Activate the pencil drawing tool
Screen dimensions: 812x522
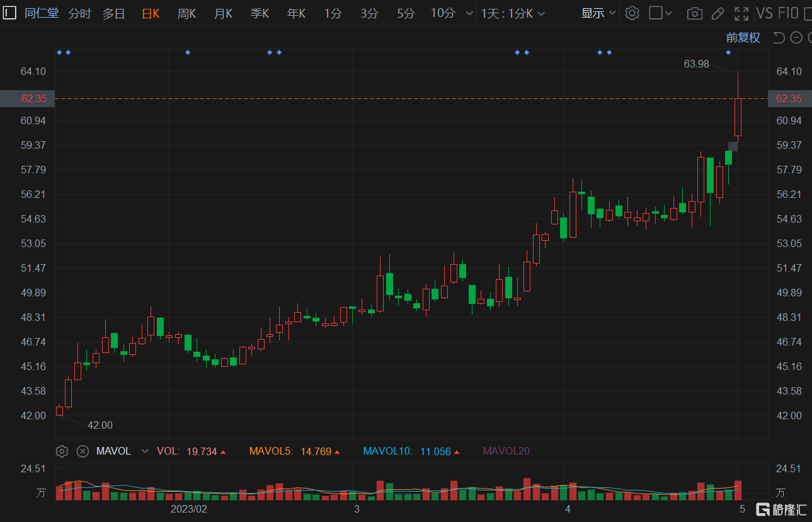click(x=718, y=13)
